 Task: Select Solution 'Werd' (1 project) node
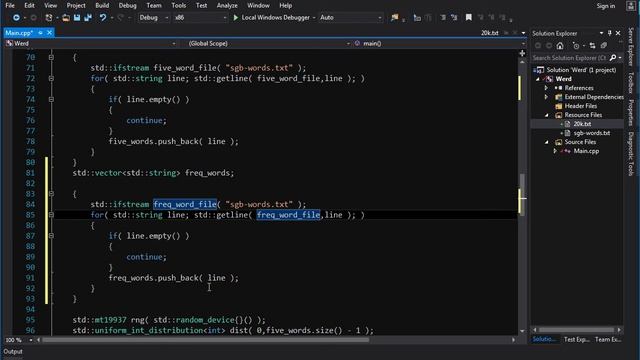[581, 70]
